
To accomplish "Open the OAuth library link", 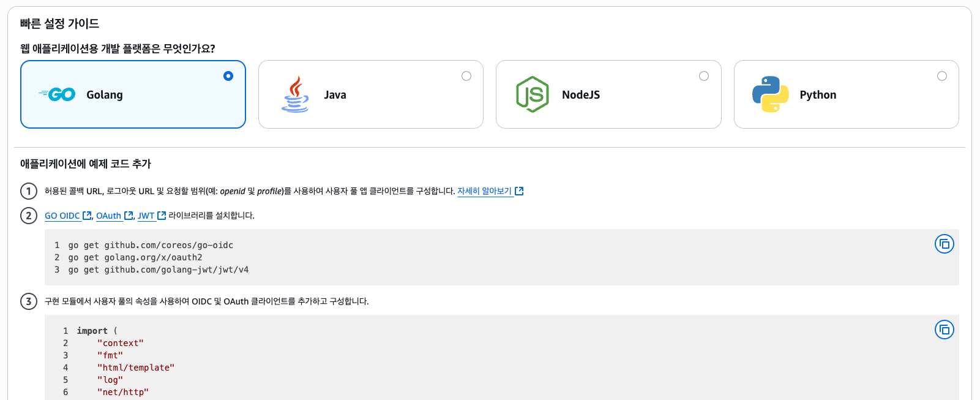I will point(109,216).
